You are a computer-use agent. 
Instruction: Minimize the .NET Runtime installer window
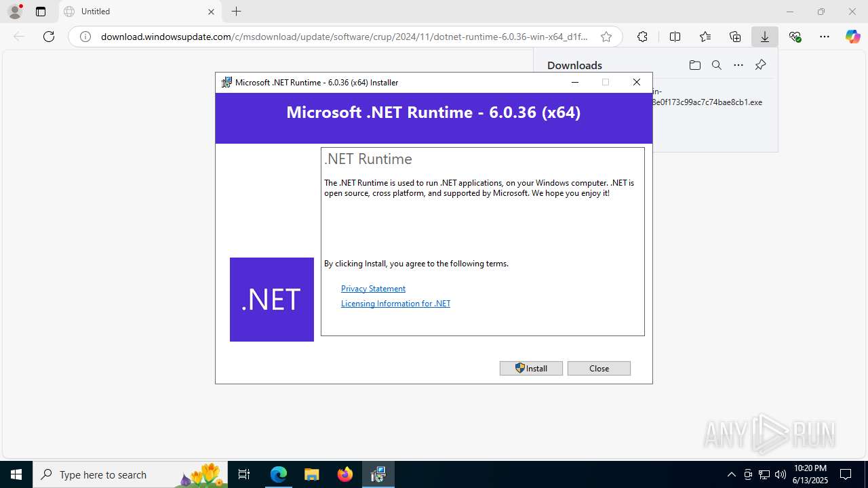coord(575,82)
